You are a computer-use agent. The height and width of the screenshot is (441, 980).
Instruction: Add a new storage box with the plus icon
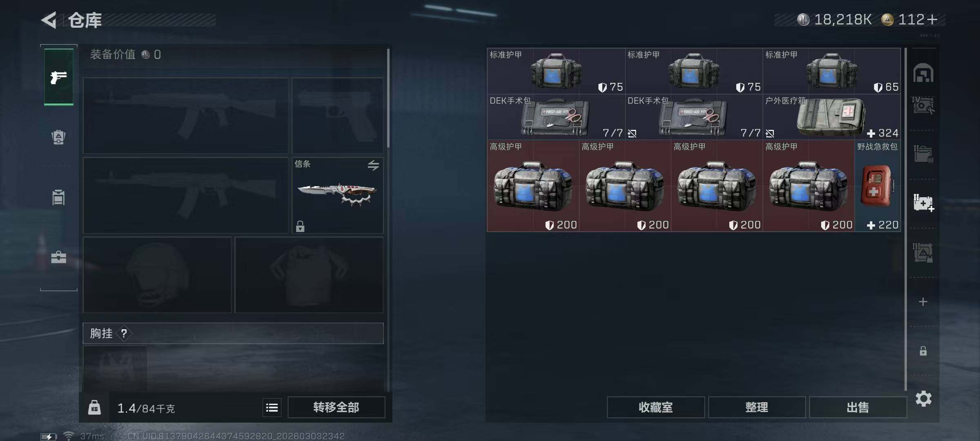pos(923,302)
